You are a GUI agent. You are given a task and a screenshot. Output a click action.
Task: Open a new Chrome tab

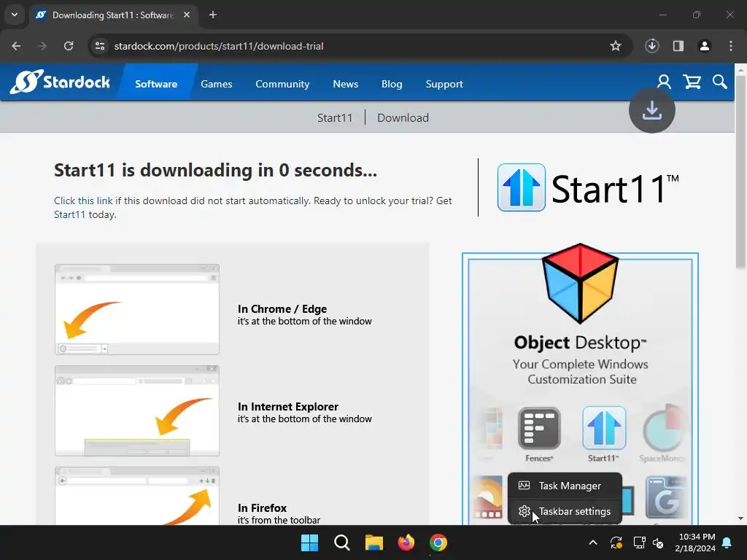point(213,15)
